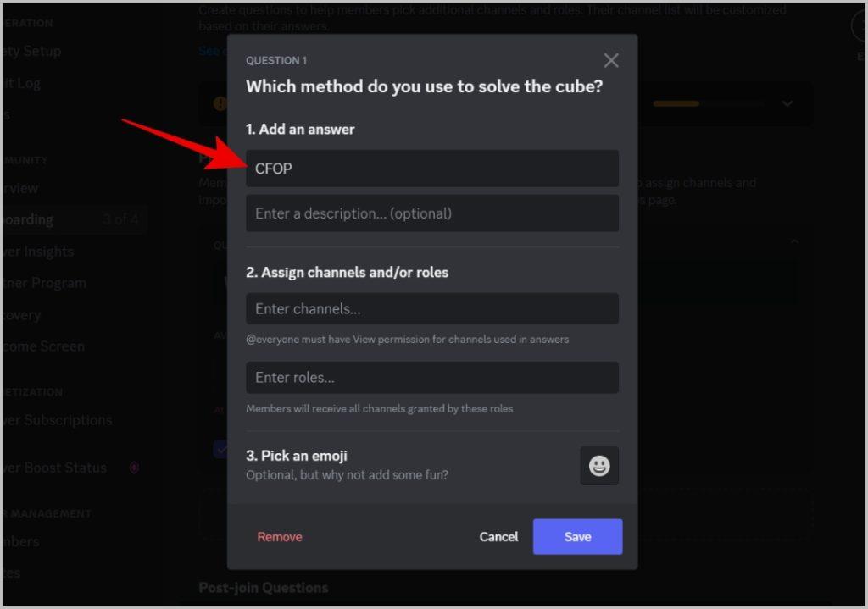The width and height of the screenshot is (868, 609).
Task: Click the 'Post-join Questions' heading
Action: 264,588
